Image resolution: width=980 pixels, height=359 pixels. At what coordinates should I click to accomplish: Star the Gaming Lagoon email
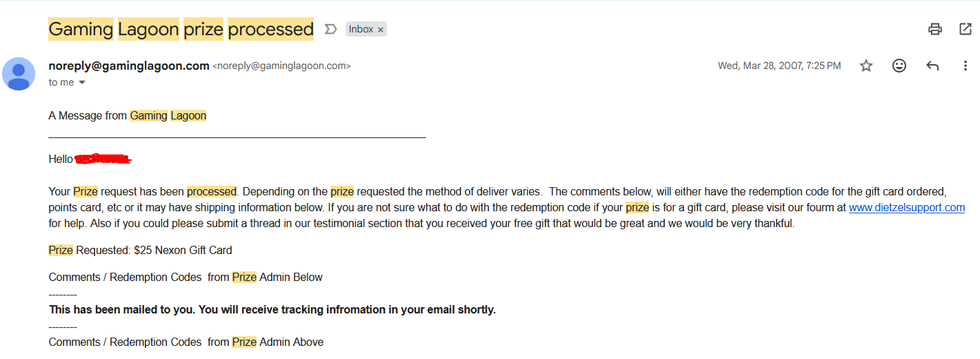coord(866,66)
